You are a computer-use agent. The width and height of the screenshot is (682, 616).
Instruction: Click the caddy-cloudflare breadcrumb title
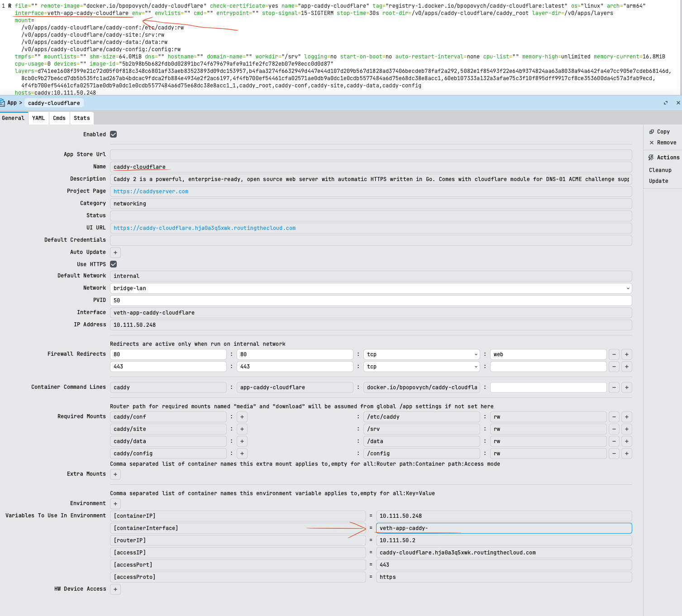[54, 103]
